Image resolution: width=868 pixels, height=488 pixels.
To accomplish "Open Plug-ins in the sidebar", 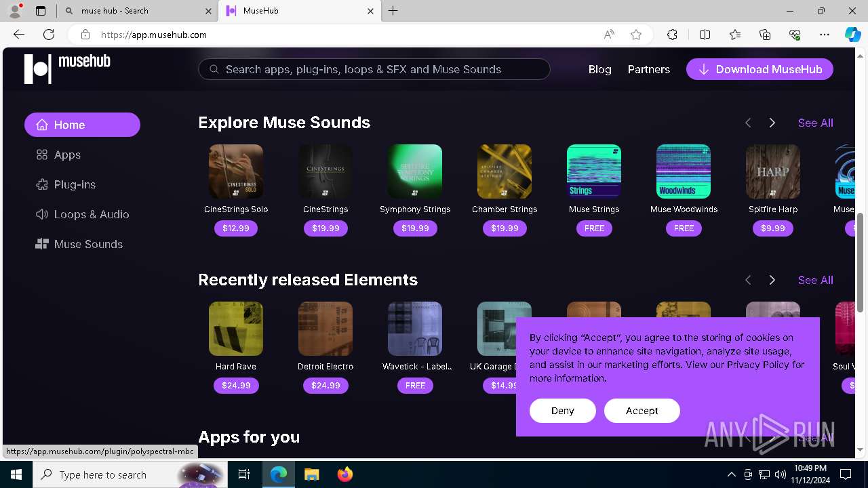I will [x=66, y=184].
